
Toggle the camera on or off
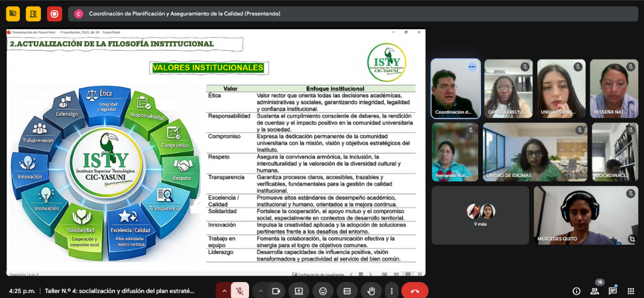pyautogui.click(x=275, y=291)
